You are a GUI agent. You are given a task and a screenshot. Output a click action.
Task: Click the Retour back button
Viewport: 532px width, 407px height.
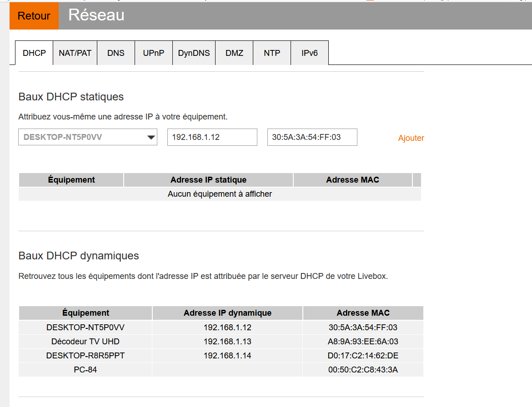[34, 16]
